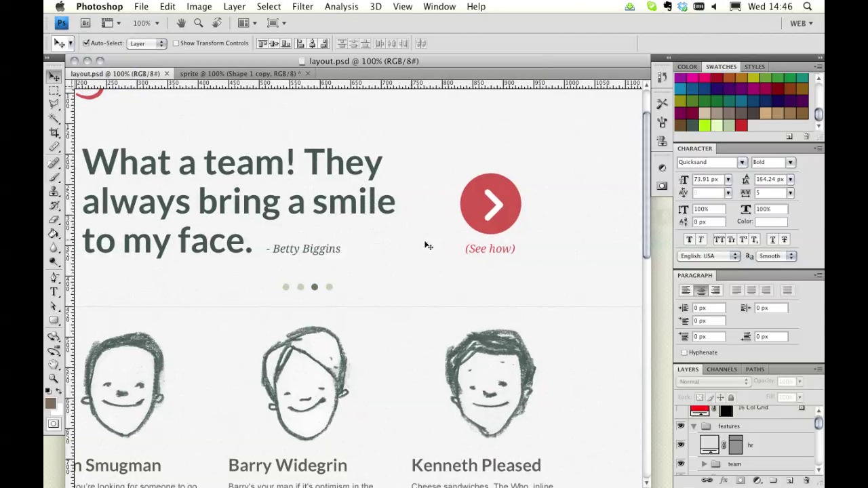Expand the team layer group
Image resolution: width=868 pixels, height=488 pixels.
(x=704, y=464)
